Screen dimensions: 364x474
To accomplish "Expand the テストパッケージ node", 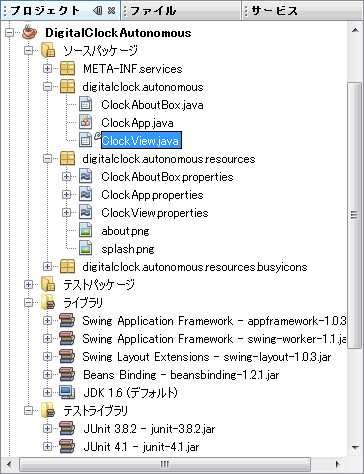I will [29, 284].
